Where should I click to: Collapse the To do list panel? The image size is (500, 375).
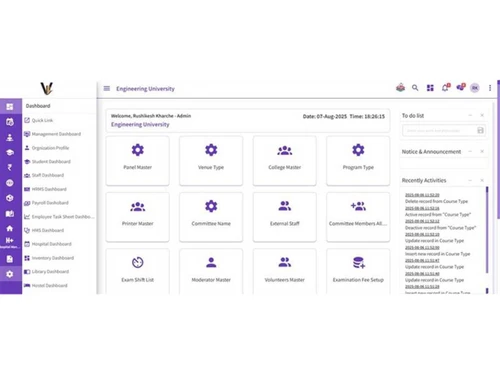click(470, 115)
